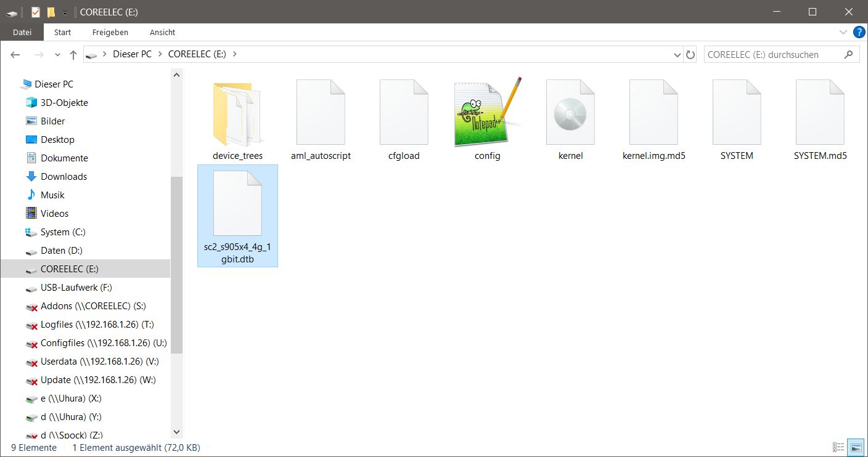868x457 pixels.
Task: Click navigation pane scrollbar down arrow
Action: (x=177, y=432)
